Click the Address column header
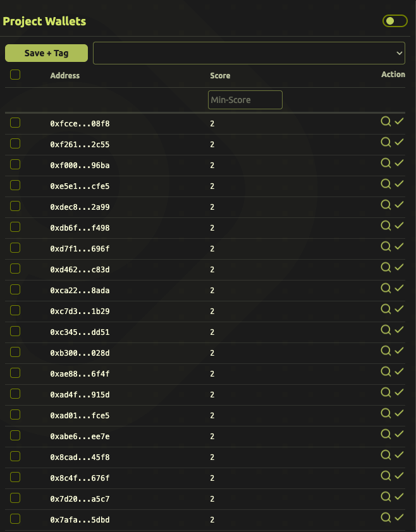 pos(65,76)
